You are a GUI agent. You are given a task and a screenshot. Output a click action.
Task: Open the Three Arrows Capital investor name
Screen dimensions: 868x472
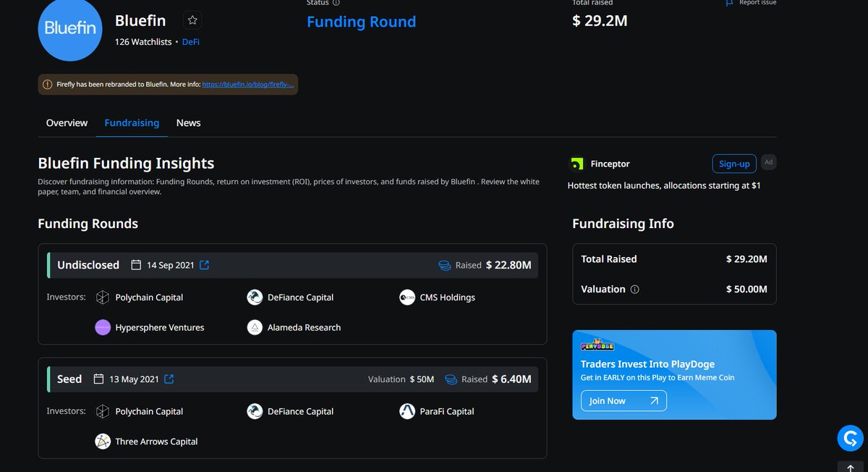click(x=156, y=442)
